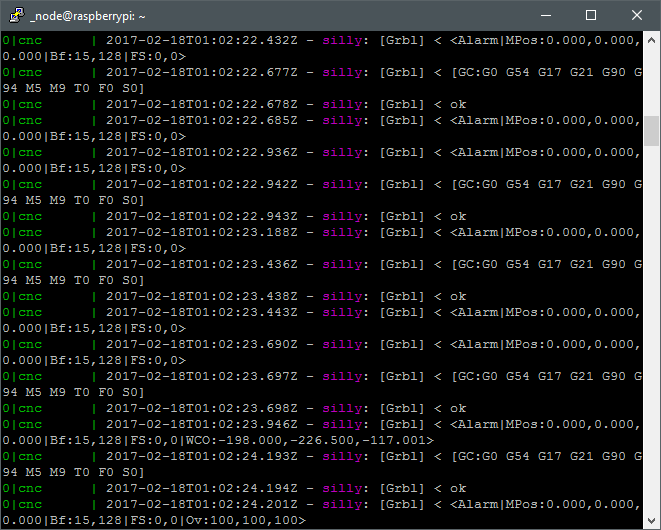Click the timestamp ending in 24.194Z

coord(201,488)
